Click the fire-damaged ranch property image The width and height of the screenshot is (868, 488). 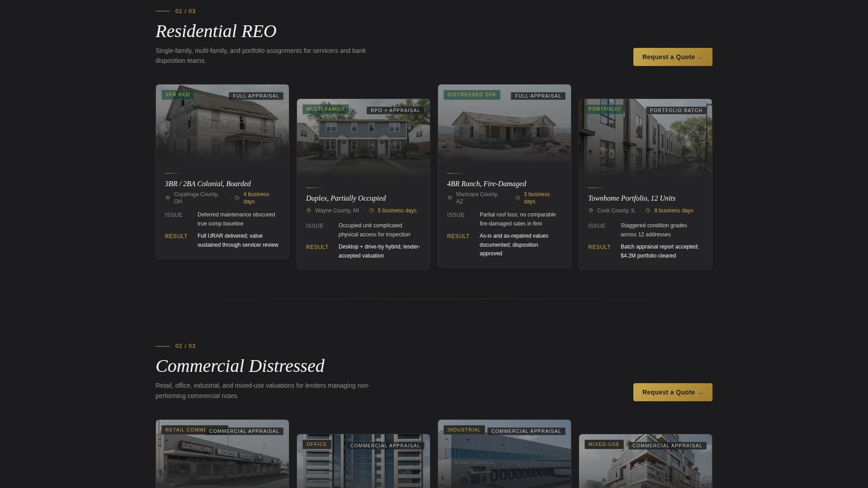pos(504,131)
